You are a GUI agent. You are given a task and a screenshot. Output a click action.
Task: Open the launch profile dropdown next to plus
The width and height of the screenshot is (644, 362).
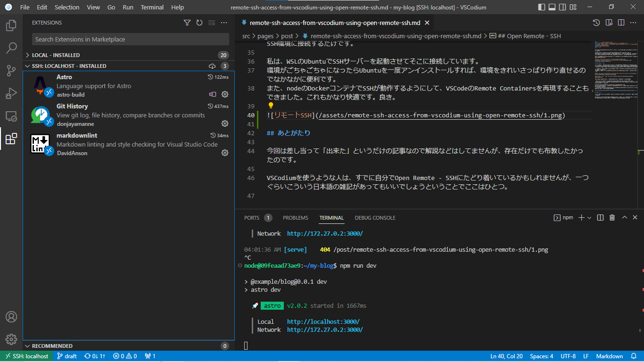click(590, 217)
